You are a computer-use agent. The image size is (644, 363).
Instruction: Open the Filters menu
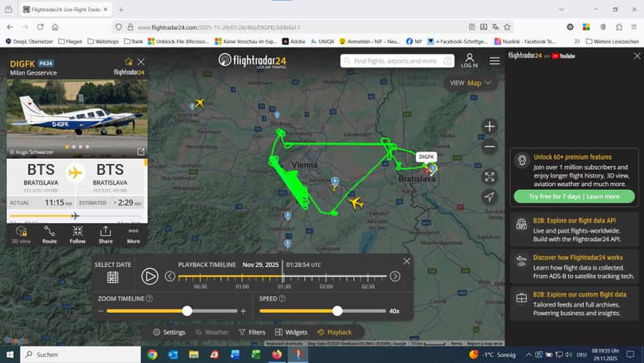pyautogui.click(x=252, y=332)
